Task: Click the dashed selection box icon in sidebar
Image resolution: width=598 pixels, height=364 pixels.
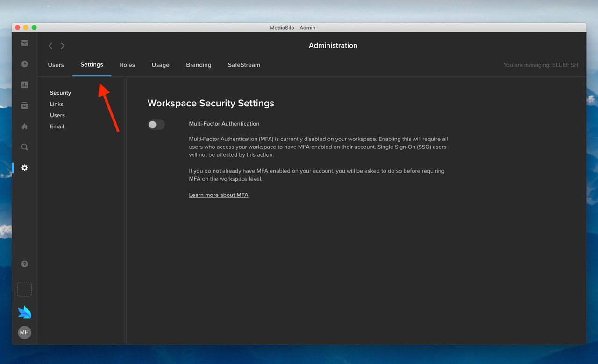Action: [x=24, y=289]
